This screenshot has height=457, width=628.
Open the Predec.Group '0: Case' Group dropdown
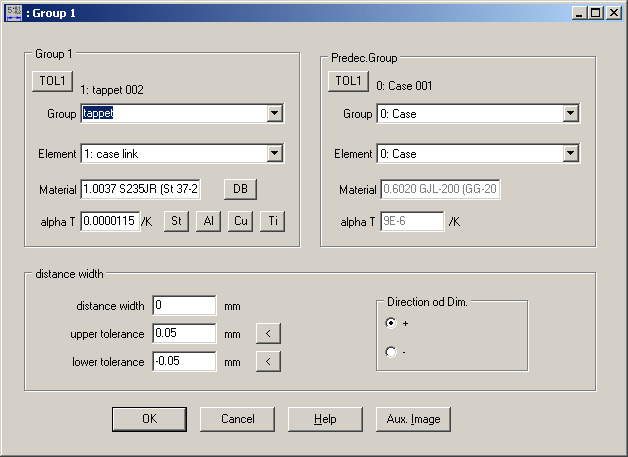coord(570,114)
